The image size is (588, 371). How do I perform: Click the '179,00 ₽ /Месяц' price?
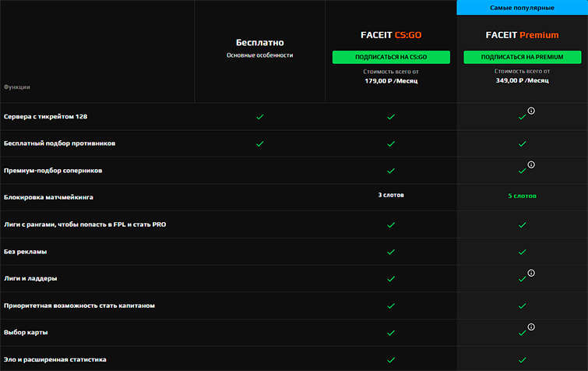pos(391,81)
